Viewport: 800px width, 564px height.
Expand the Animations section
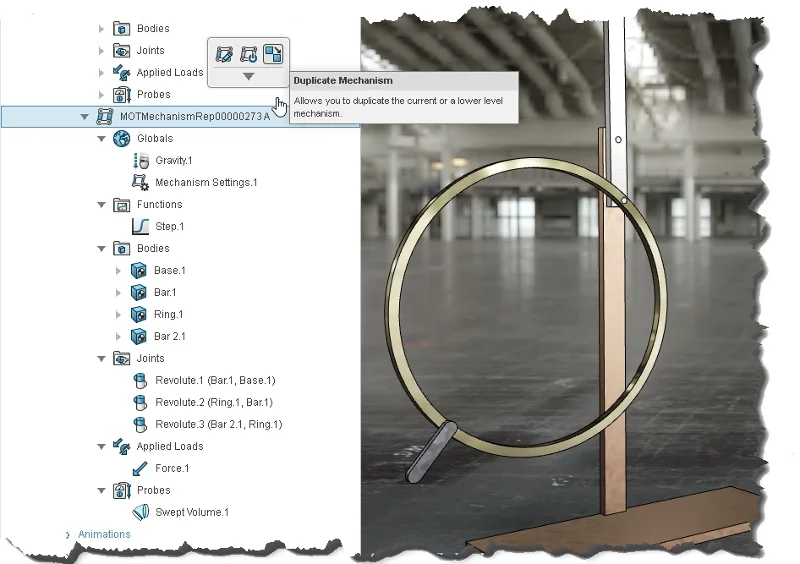pyautogui.click(x=67, y=534)
